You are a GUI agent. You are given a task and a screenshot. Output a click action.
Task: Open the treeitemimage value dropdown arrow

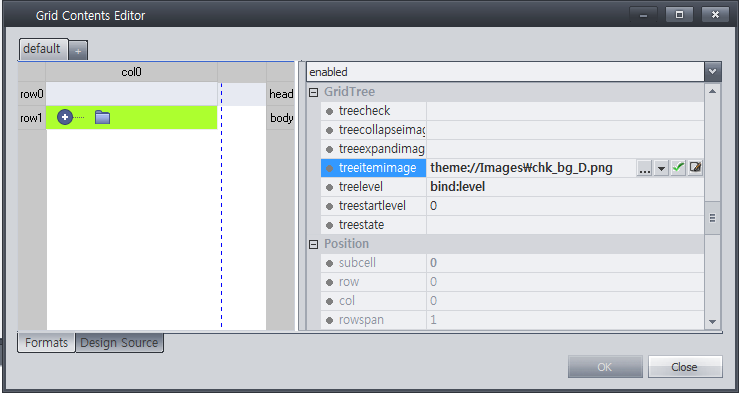point(661,168)
